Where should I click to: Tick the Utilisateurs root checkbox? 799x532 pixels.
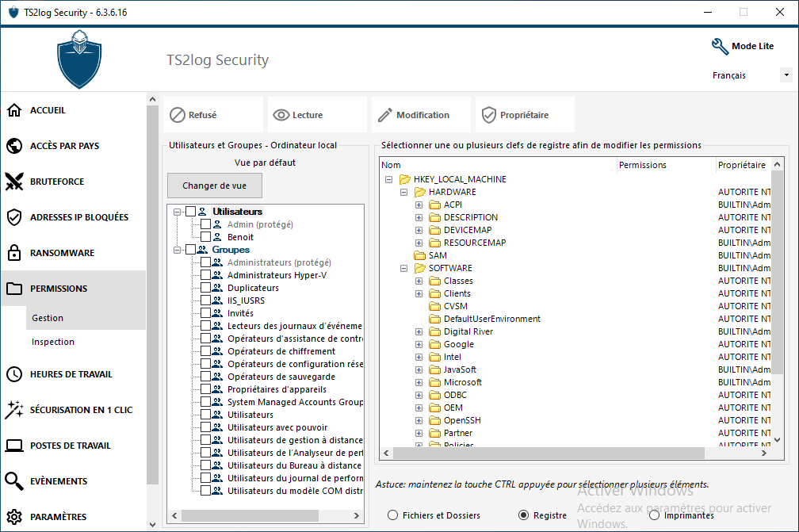point(190,212)
